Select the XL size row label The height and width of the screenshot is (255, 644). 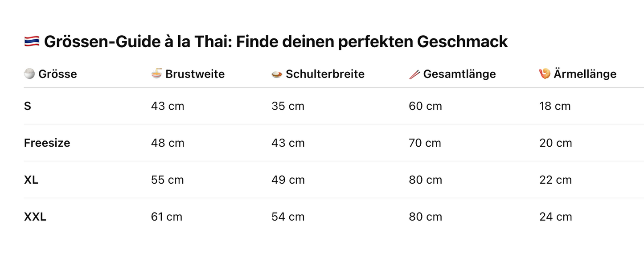(x=31, y=180)
